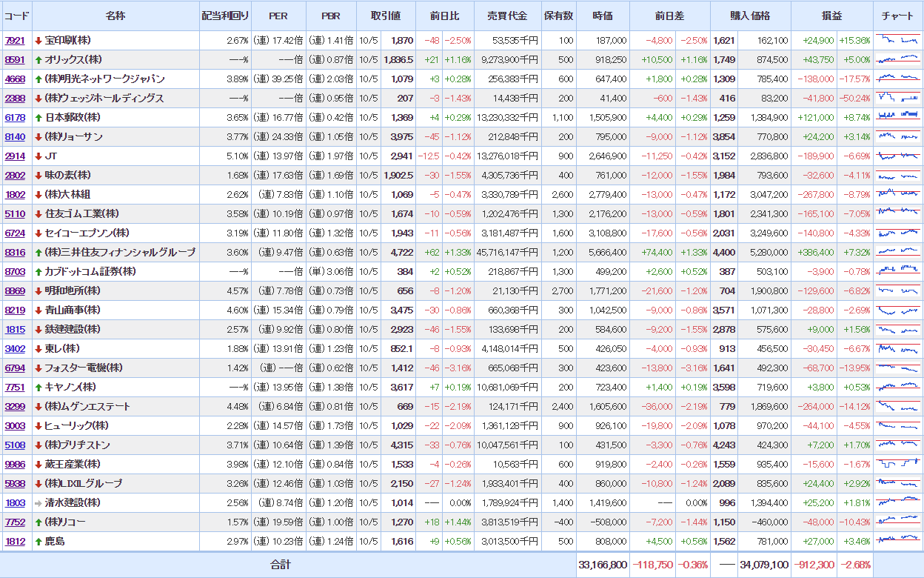Click the green up arrow beside オリックス(株)
This screenshot has width=924, height=578.
coord(38,60)
